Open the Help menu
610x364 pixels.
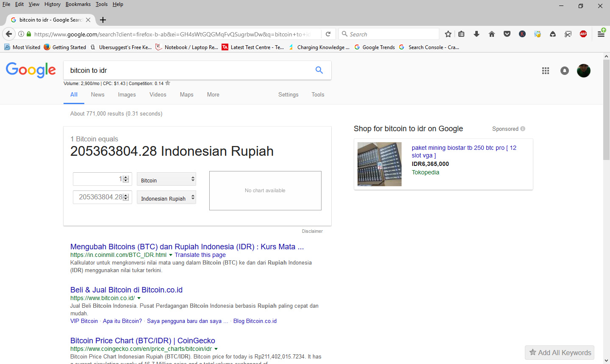[118, 4]
